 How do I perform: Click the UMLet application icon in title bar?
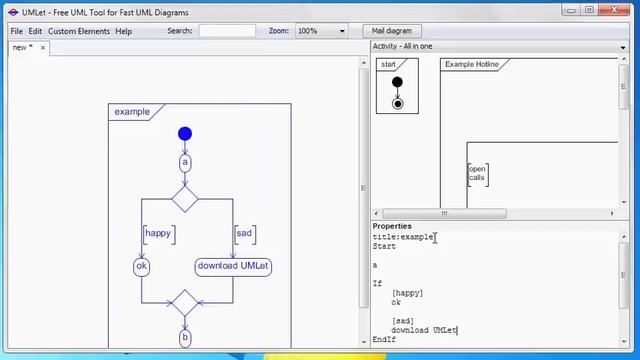point(13,12)
